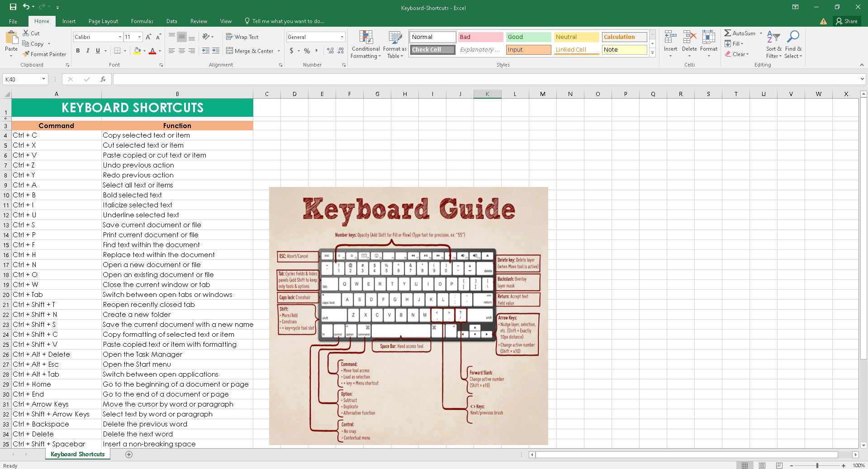Toggle Wrap Text on selected cell

tap(242, 37)
